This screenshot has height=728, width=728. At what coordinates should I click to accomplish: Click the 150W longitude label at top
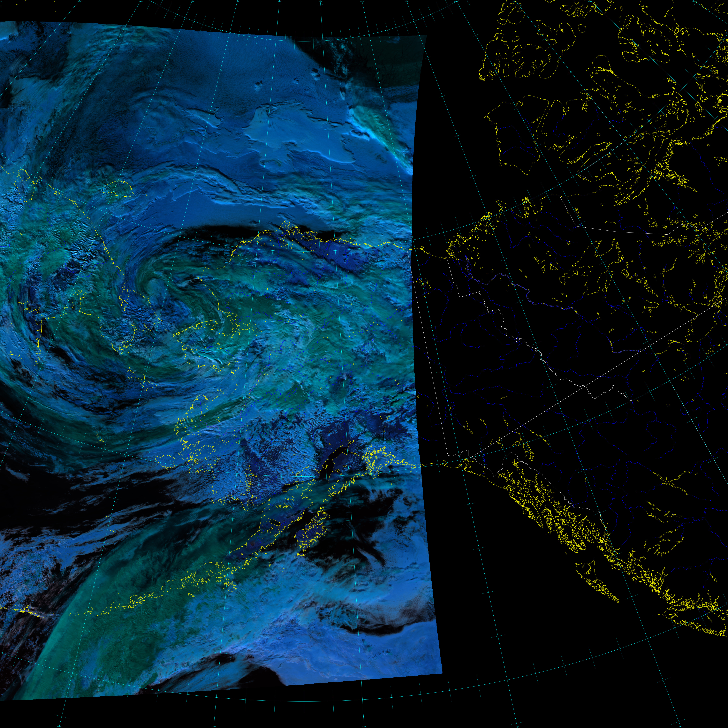pos(320,1)
